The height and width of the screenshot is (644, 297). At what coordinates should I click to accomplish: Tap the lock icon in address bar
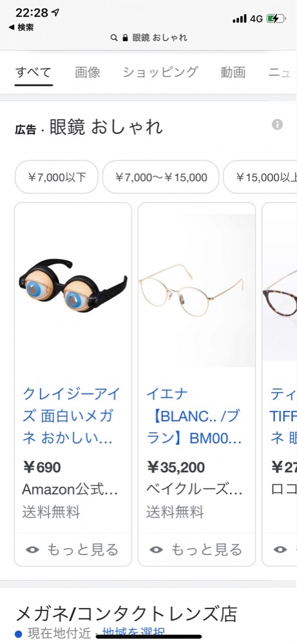coord(125,38)
